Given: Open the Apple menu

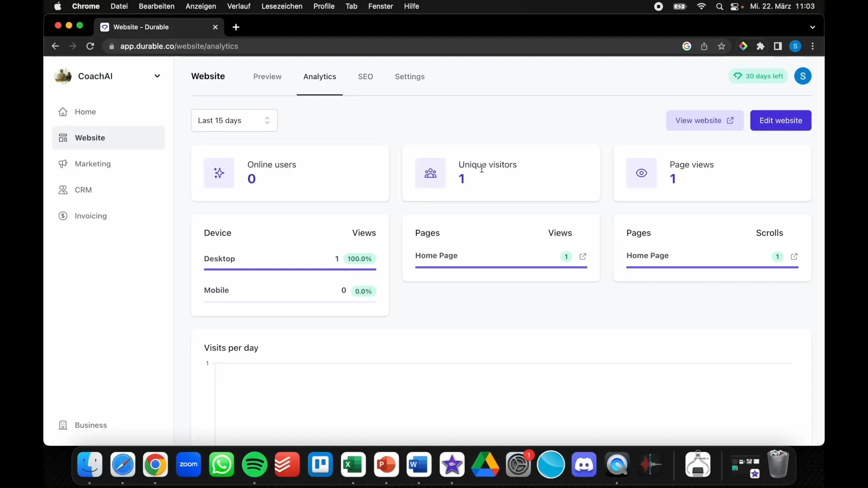Looking at the screenshot, I should 58,6.
